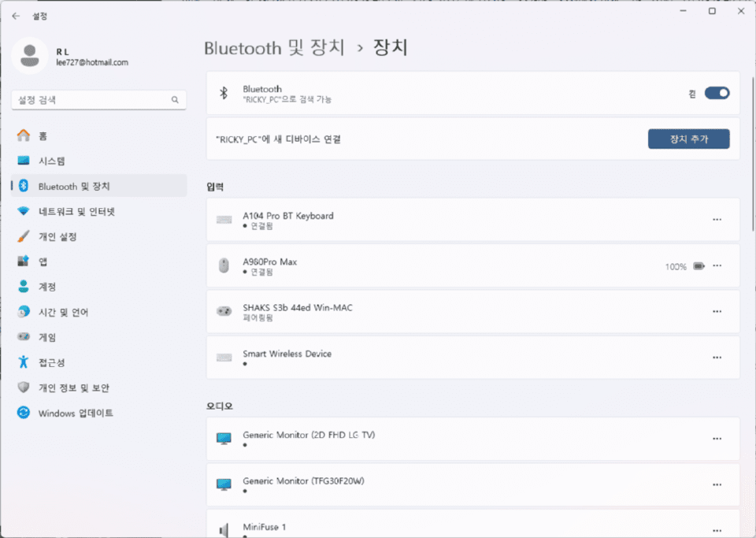
Task: Click the lee727@hotmail.com account email
Action: click(92, 62)
